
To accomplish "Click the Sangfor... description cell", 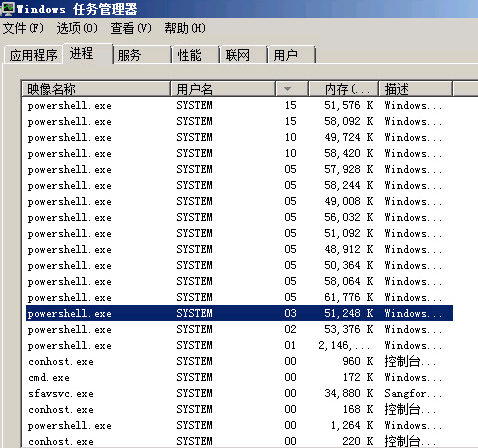I will pos(413,394).
